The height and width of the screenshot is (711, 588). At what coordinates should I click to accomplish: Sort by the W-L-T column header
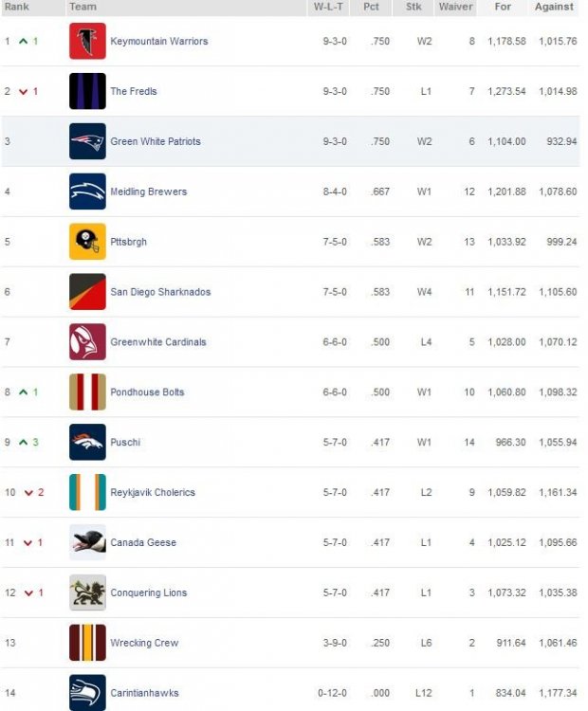[328, 7]
